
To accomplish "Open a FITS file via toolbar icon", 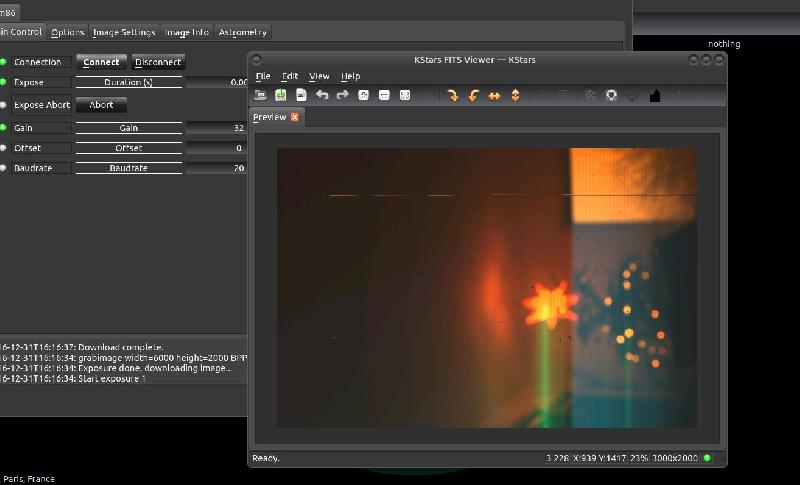I will [x=260, y=95].
